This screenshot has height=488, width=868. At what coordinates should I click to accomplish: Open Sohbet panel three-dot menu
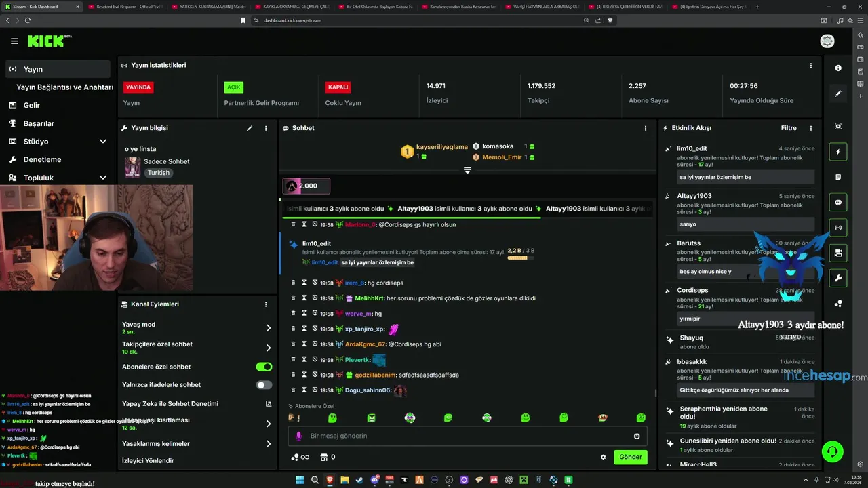[x=645, y=128]
